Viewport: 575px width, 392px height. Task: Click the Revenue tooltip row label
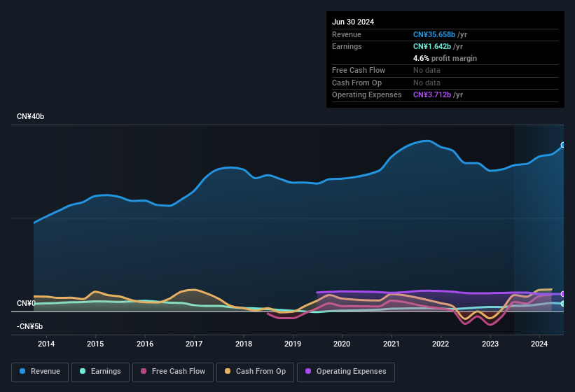pos(346,34)
